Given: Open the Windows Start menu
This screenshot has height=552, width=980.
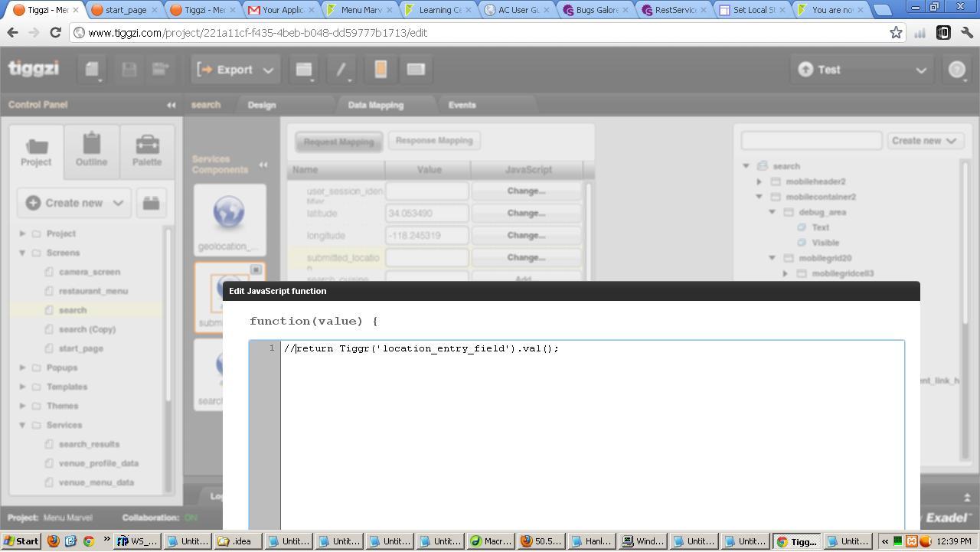Looking at the screenshot, I should (x=21, y=541).
